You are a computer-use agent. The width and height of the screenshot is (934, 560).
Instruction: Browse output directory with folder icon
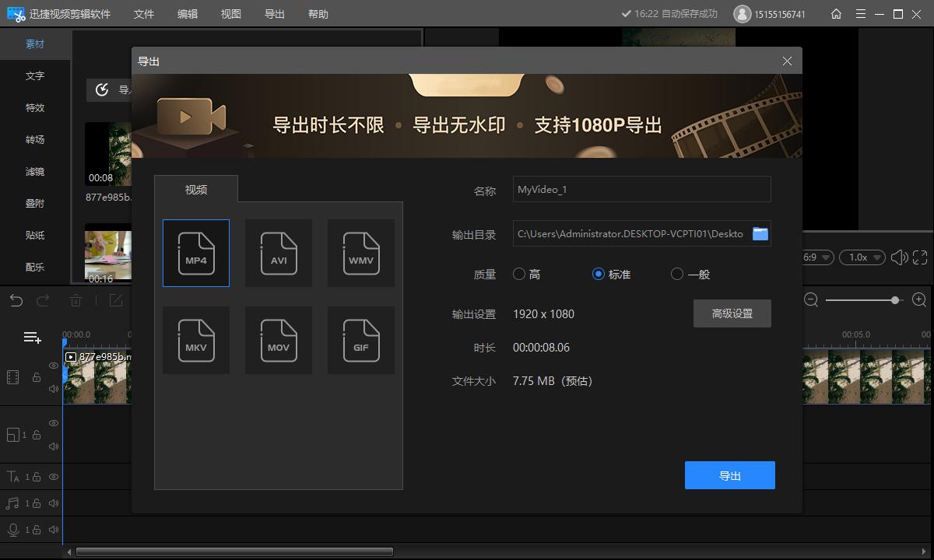(760, 233)
